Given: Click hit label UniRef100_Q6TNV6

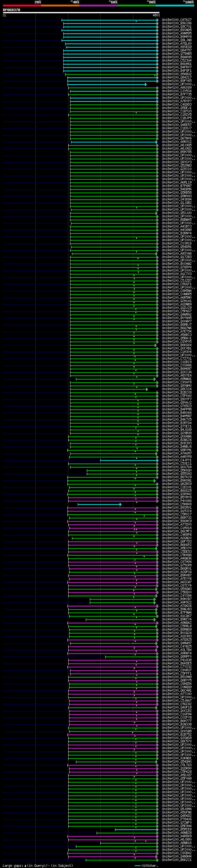Looking at the screenshot, I should click(177, 139).
